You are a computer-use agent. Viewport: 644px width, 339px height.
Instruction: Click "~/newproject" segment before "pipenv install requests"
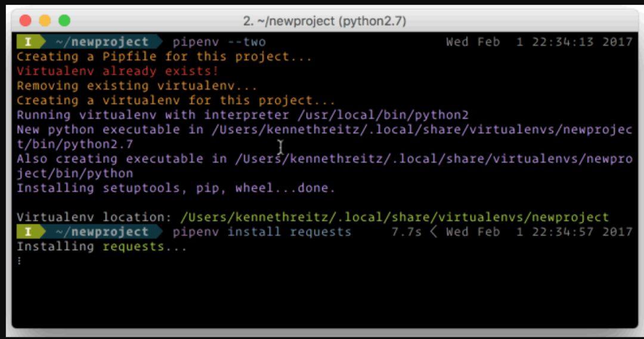[x=103, y=232]
